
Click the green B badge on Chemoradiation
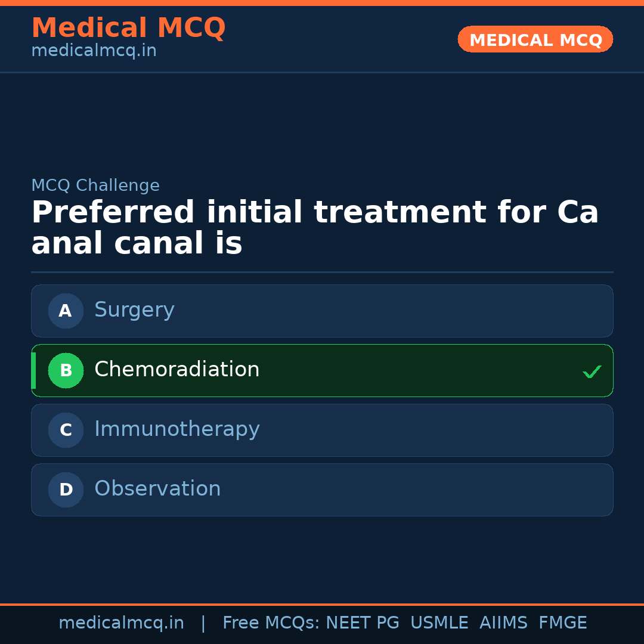pos(66,370)
